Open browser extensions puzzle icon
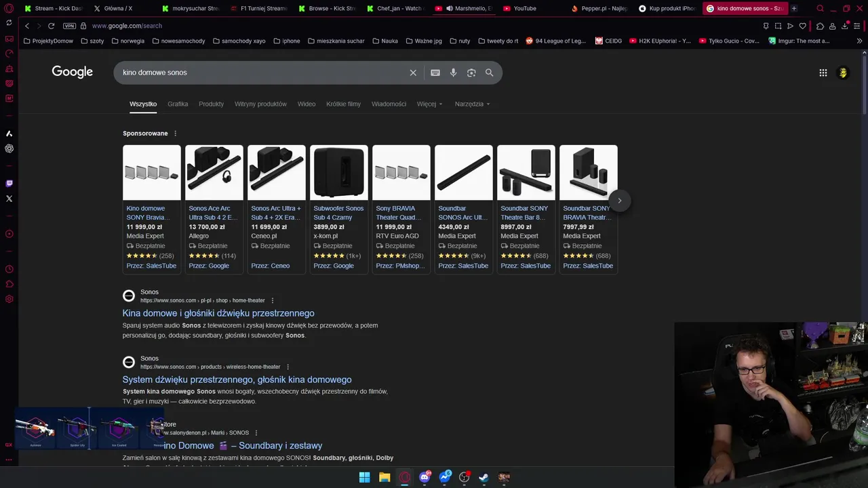This screenshot has height=488, width=868. [820, 26]
